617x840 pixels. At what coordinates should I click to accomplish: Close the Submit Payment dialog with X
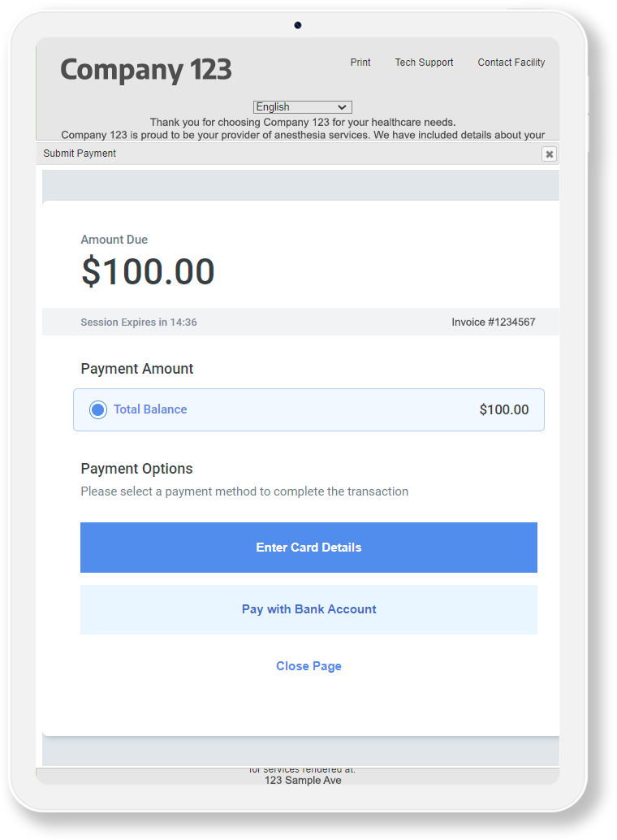[x=549, y=154]
